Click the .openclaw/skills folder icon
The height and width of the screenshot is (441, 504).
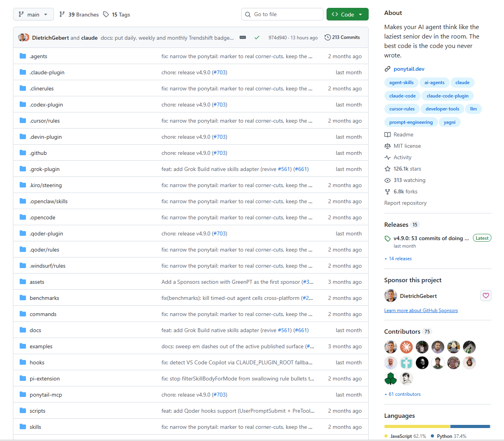tap(23, 201)
